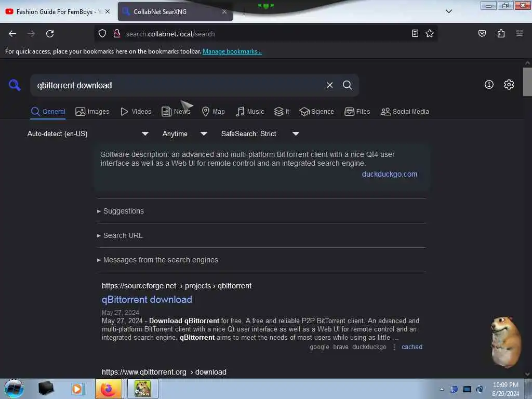Select the CollabNet SearXNG tab

(x=175, y=11)
